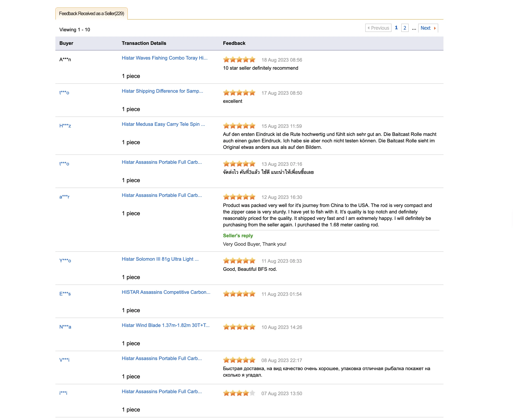View buyer E***s profile
This screenshot has width=513, height=420.
coord(65,294)
